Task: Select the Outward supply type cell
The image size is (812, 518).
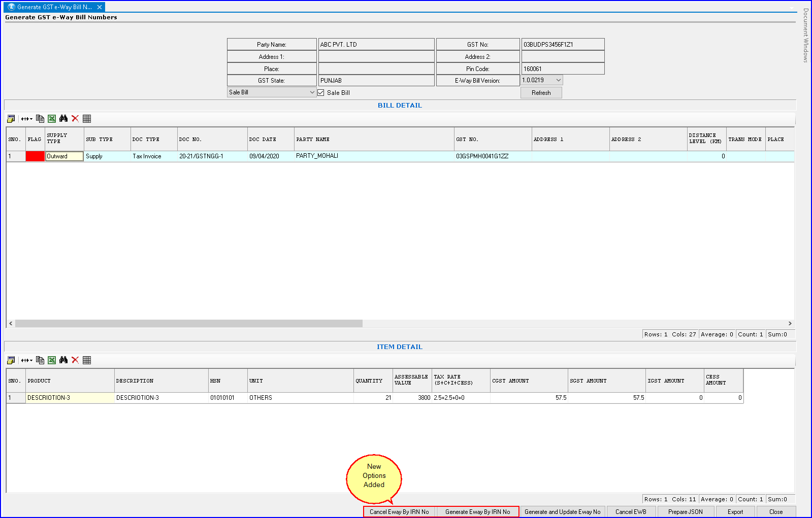Action: click(x=64, y=156)
